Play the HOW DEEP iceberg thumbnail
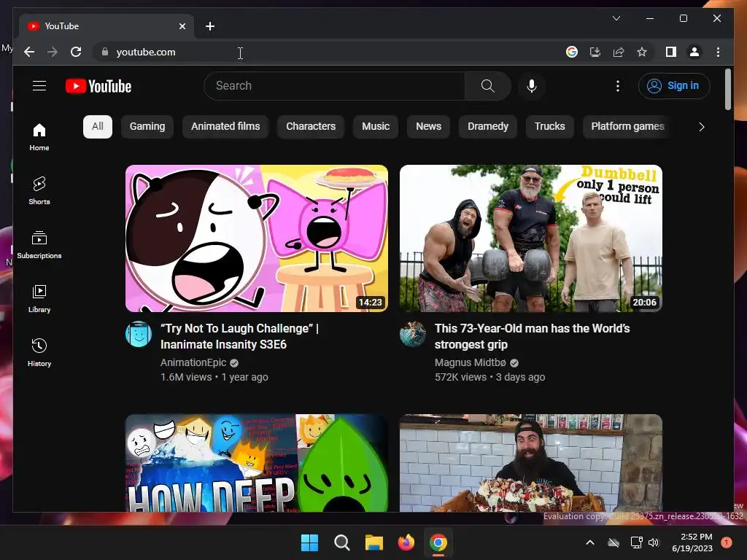 (x=256, y=463)
